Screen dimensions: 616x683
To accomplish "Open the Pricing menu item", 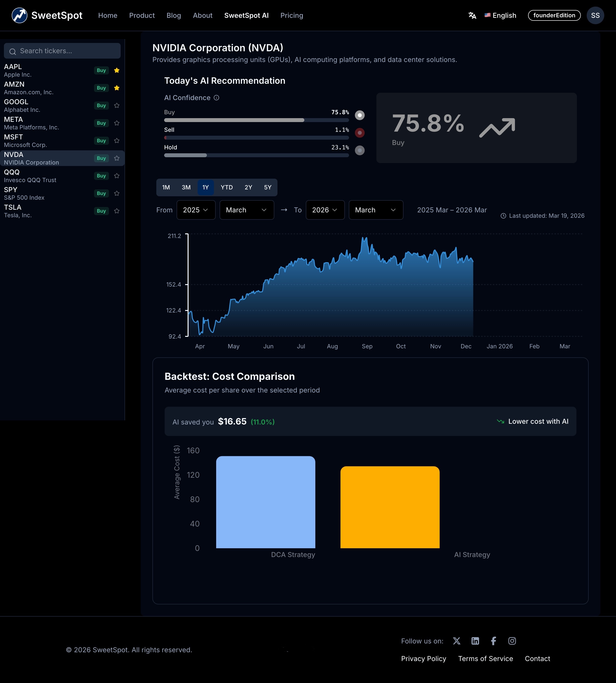I will (x=291, y=15).
